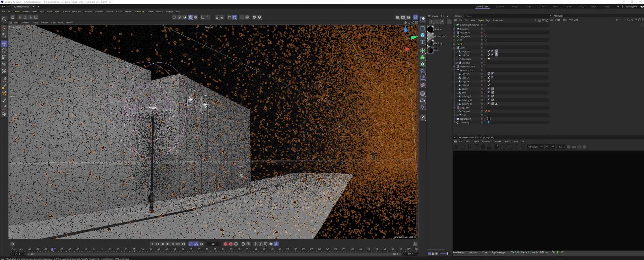644x260 pixels.
Task: Open the Octane menu
Action: [x=150, y=11]
